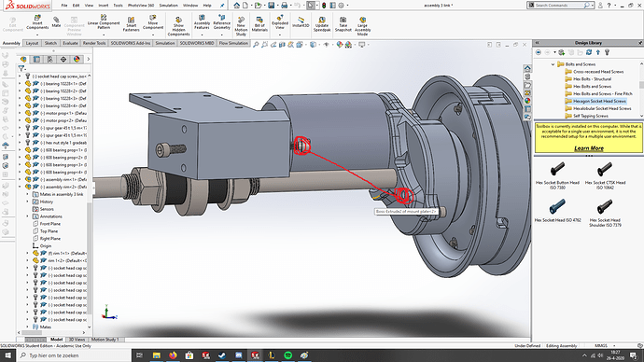
Task: Open Linear Component Pattern tool
Action: pos(104,22)
